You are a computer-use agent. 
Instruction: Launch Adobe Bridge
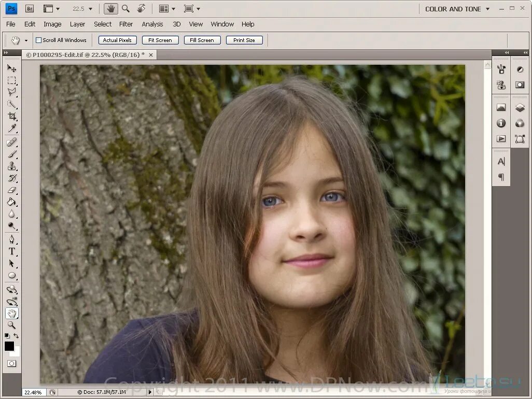point(30,9)
